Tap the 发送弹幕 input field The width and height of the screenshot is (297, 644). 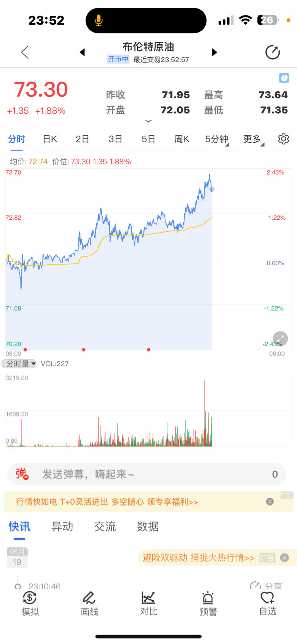(147, 474)
